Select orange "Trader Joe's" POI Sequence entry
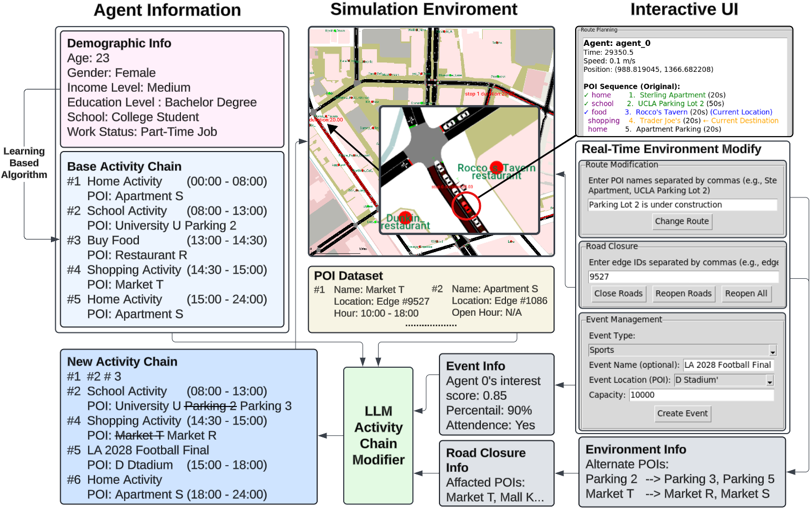Image resolution: width=812 pixels, height=511 pixels. click(660, 121)
